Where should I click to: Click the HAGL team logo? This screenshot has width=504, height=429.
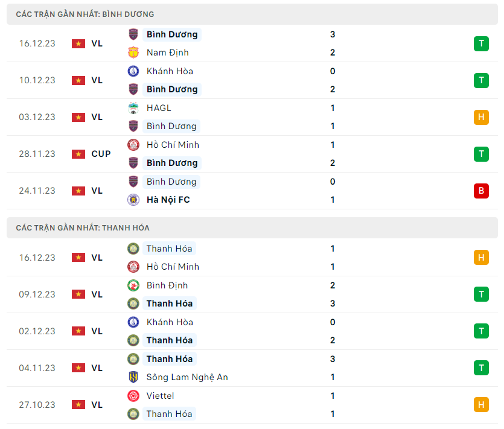[x=133, y=108]
